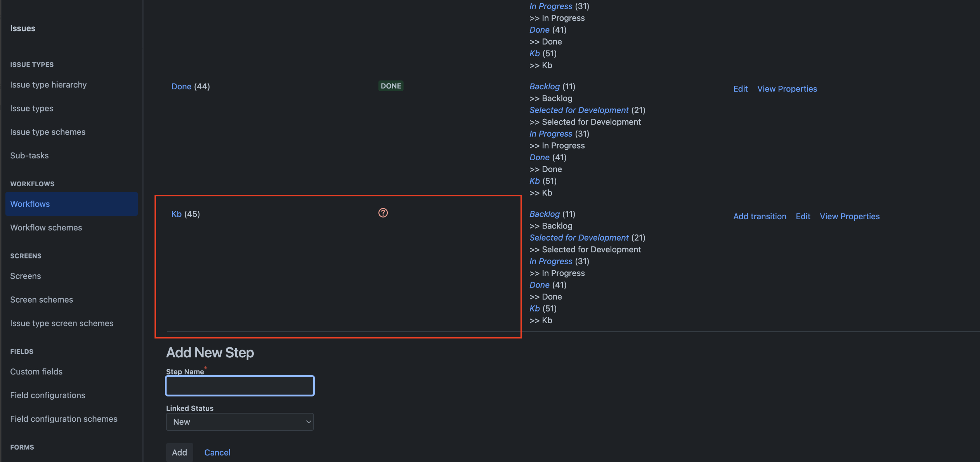Click Add transition for the Kb step
This screenshot has height=462, width=980.
point(759,216)
